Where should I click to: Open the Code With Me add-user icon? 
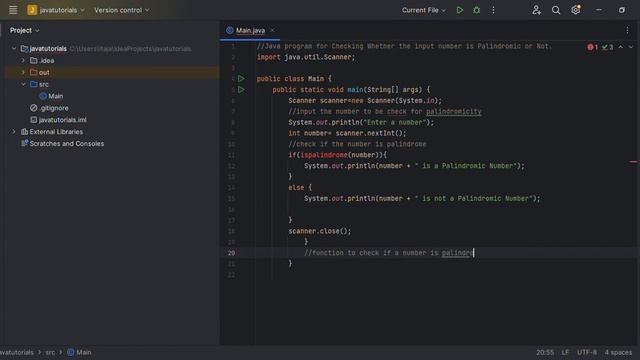click(x=536, y=10)
